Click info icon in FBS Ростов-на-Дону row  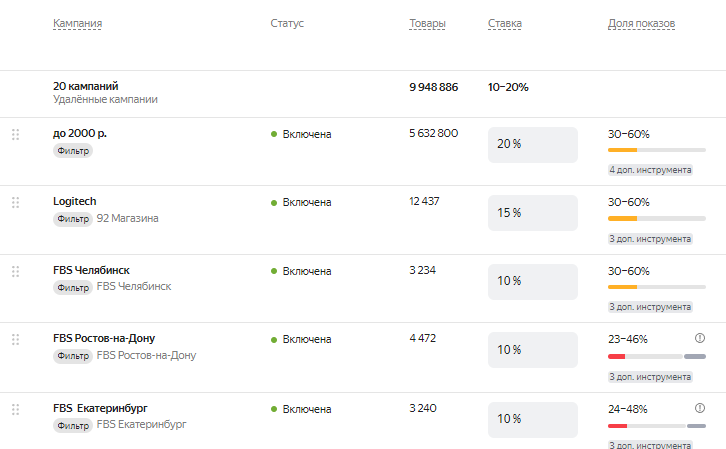pyautogui.click(x=700, y=338)
